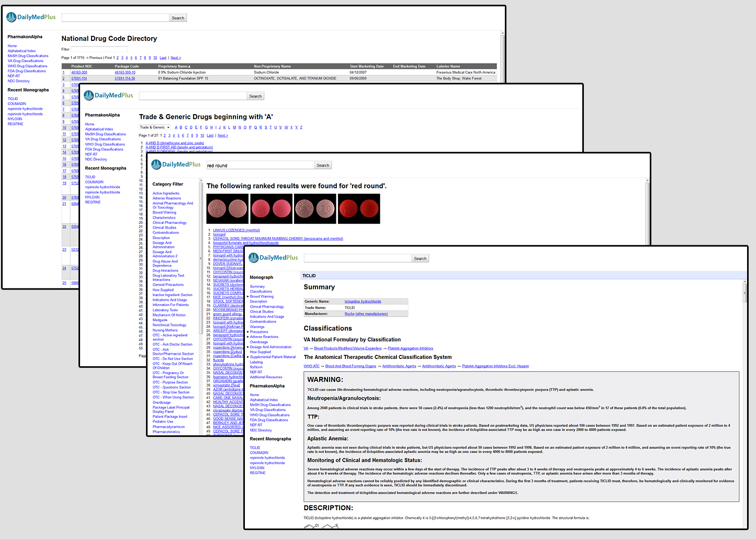Open LINKUS LOZENGES (menthol) result

tap(236, 230)
